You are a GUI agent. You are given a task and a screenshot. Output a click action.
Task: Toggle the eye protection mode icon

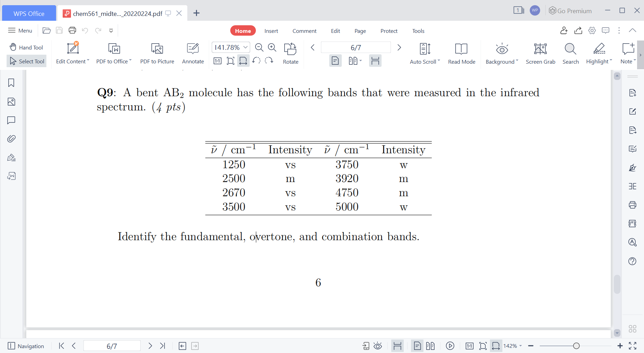377,346
